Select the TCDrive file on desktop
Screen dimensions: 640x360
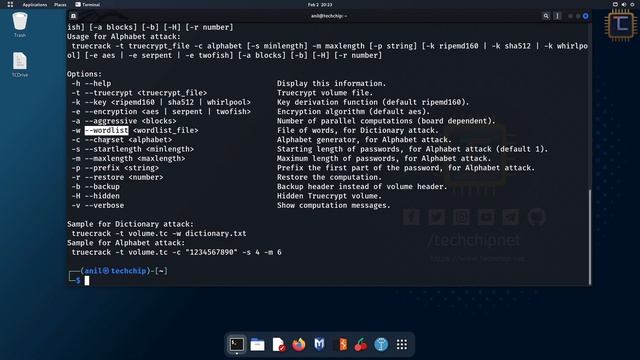tap(20, 64)
